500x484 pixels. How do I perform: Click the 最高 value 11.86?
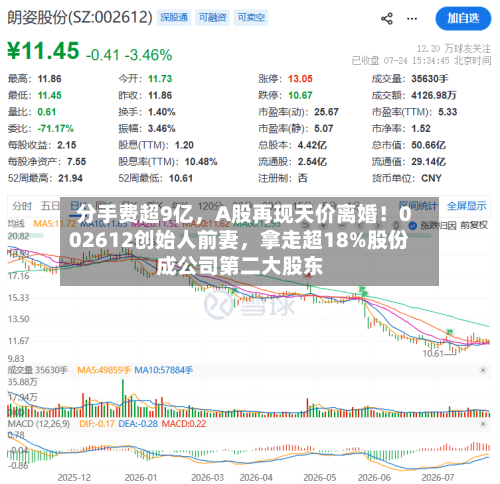click(49, 79)
